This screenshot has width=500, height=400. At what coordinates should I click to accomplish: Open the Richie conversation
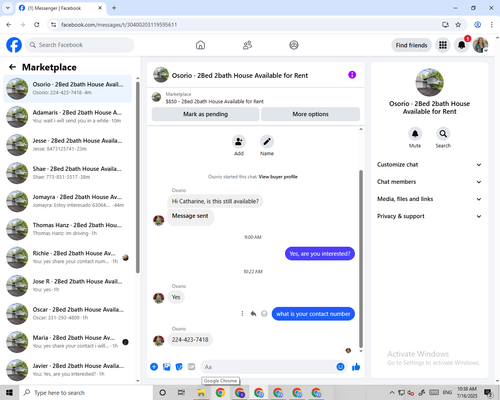(67, 257)
